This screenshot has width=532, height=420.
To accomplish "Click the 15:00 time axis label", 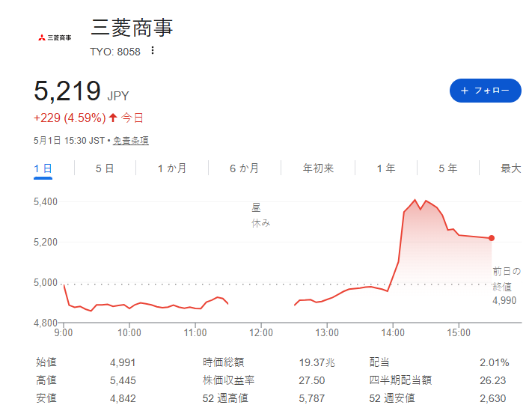I will click(459, 332).
